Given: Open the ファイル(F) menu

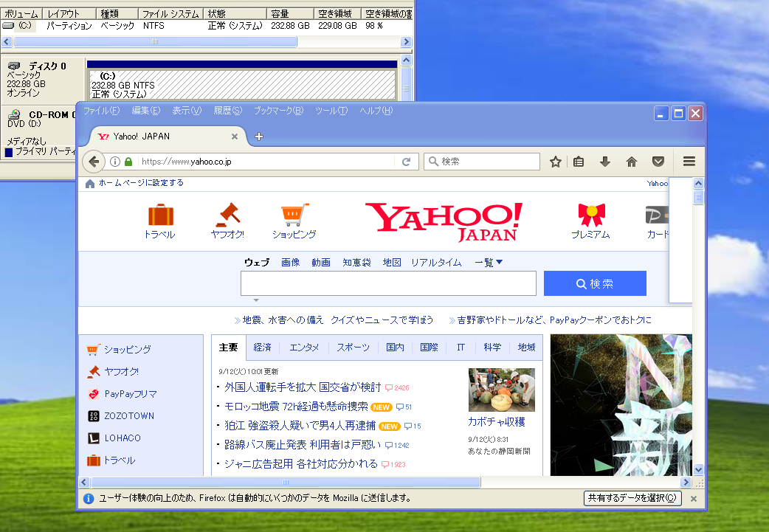Looking at the screenshot, I should click(102, 111).
